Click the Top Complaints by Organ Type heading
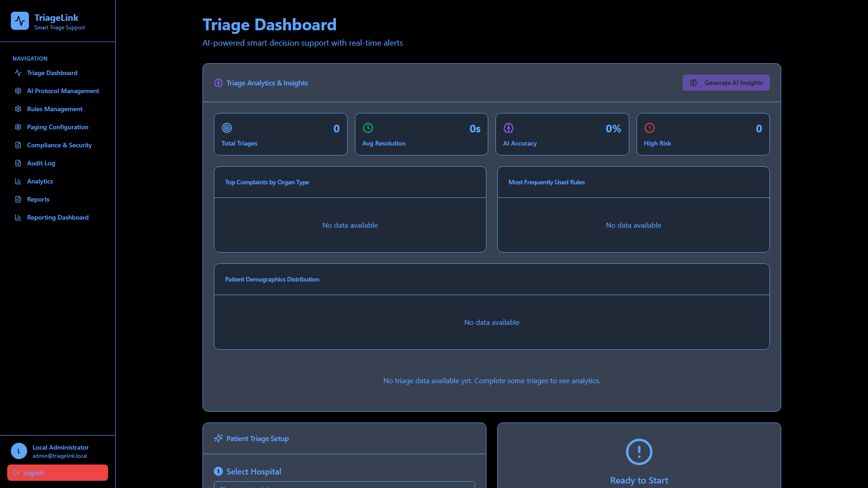 click(x=267, y=182)
